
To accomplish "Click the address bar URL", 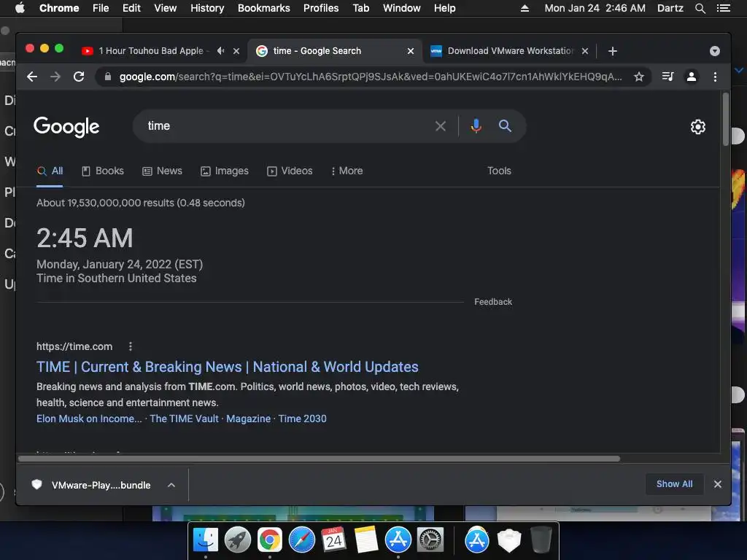I will [x=370, y=77].
